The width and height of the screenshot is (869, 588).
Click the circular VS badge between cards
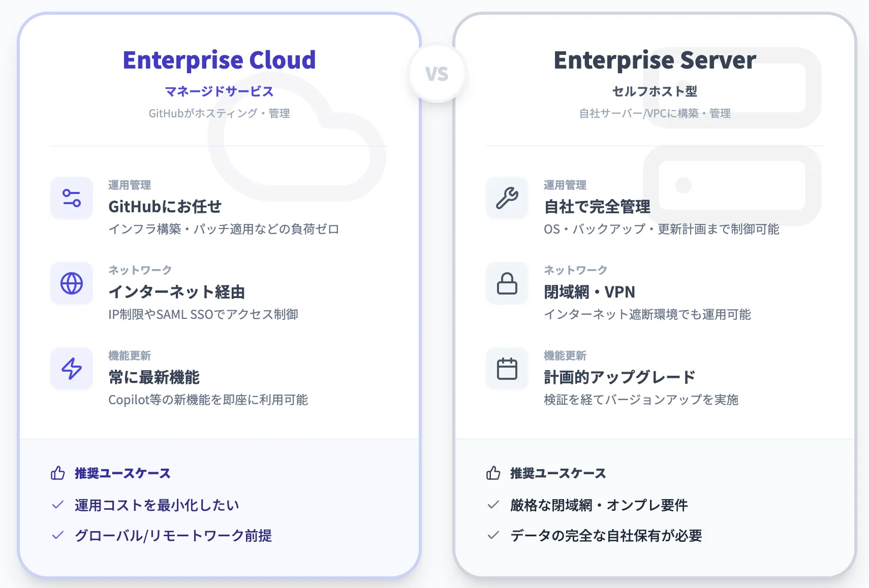pos(437,73)
